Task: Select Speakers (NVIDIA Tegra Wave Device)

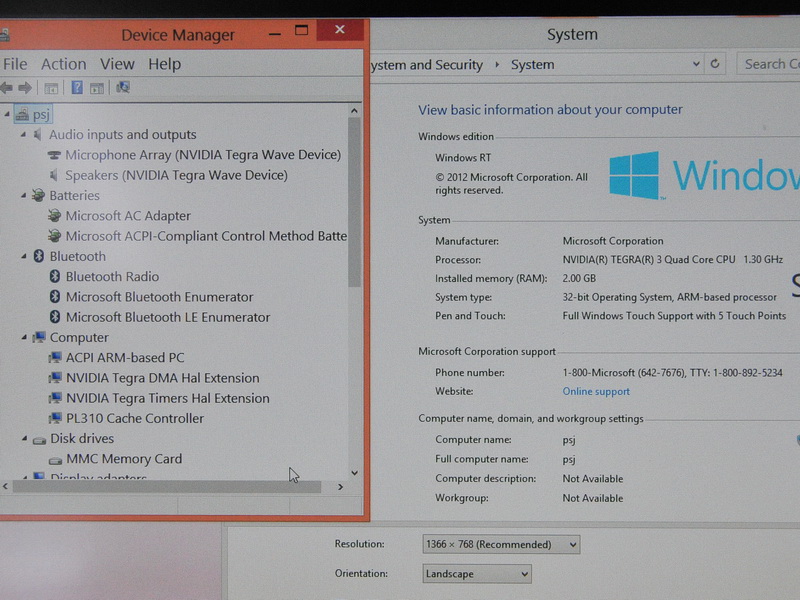Action: click(x=177, y=176)
